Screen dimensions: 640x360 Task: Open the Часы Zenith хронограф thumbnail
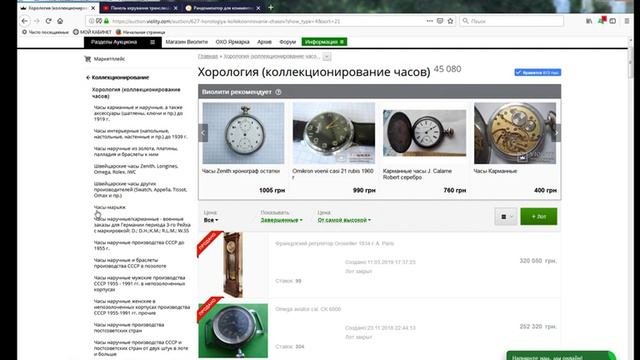coord(243,133)
